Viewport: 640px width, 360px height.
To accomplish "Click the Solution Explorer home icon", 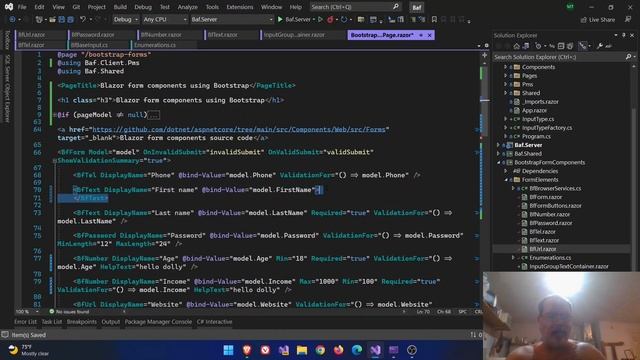I will click(x=516, y=46).
